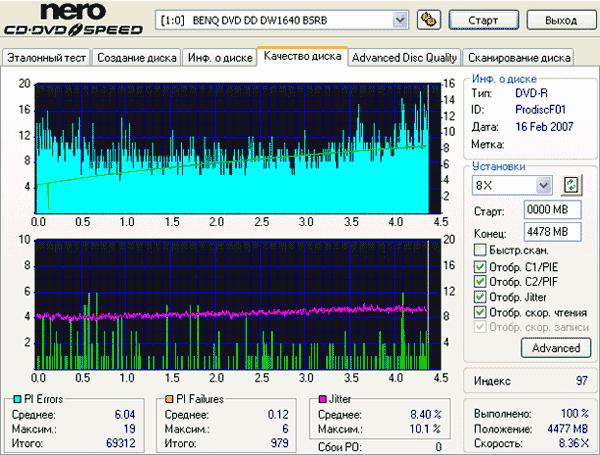
Task: Open the Advanced settings button
Action: tap(555, 348)
